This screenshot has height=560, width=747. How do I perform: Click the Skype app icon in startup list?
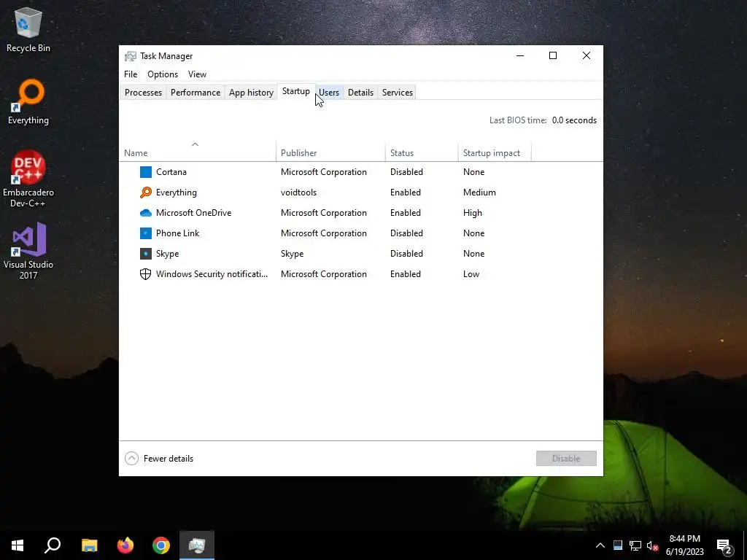tap(146, 254)
